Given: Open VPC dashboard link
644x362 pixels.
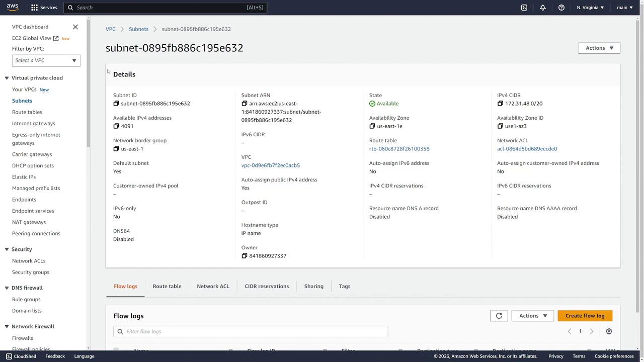Looking at the screenshot, I should tap(30, 27).
